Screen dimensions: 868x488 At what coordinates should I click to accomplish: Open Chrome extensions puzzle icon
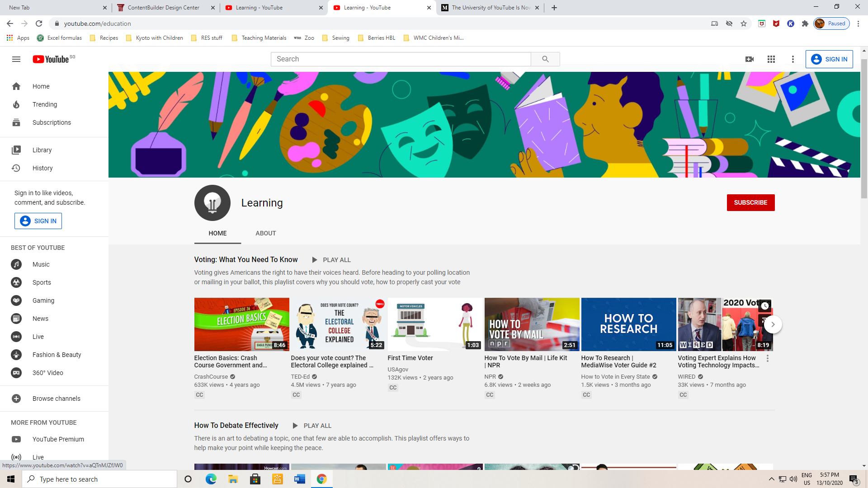805,23
